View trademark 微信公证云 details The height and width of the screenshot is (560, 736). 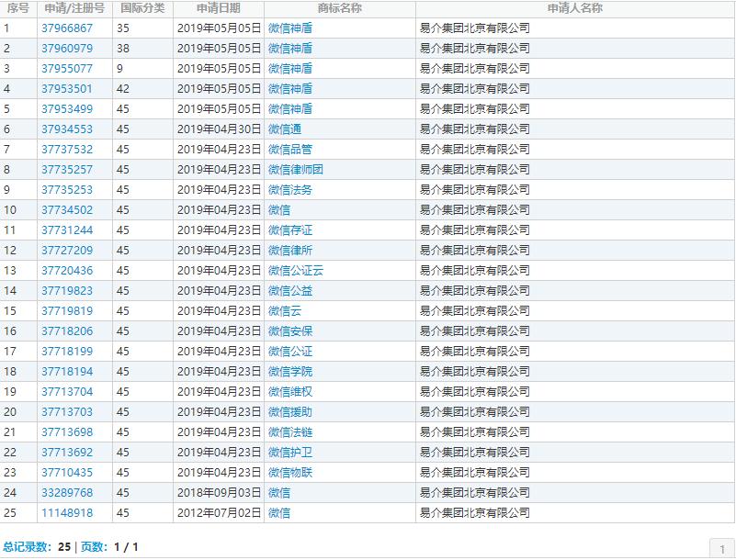296,270
